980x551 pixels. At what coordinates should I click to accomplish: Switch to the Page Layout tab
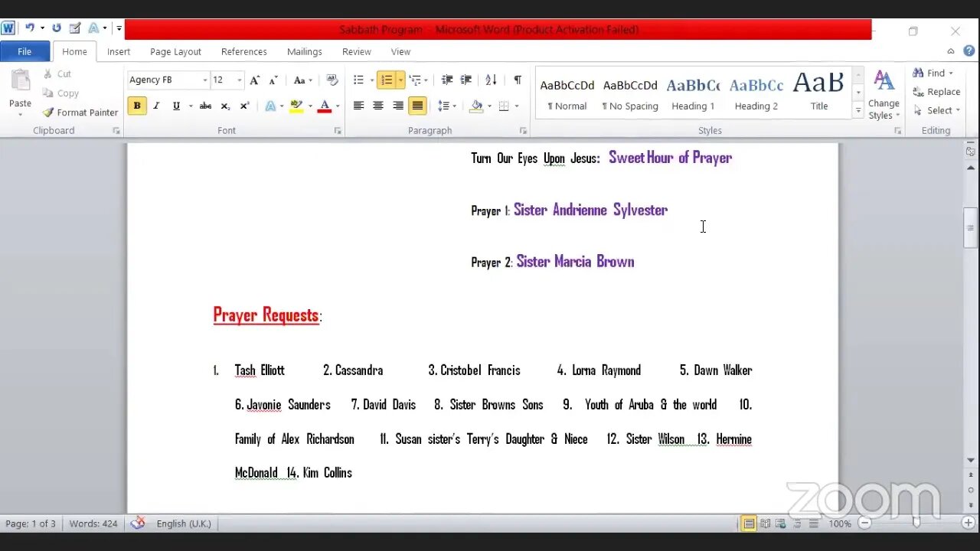175,51
